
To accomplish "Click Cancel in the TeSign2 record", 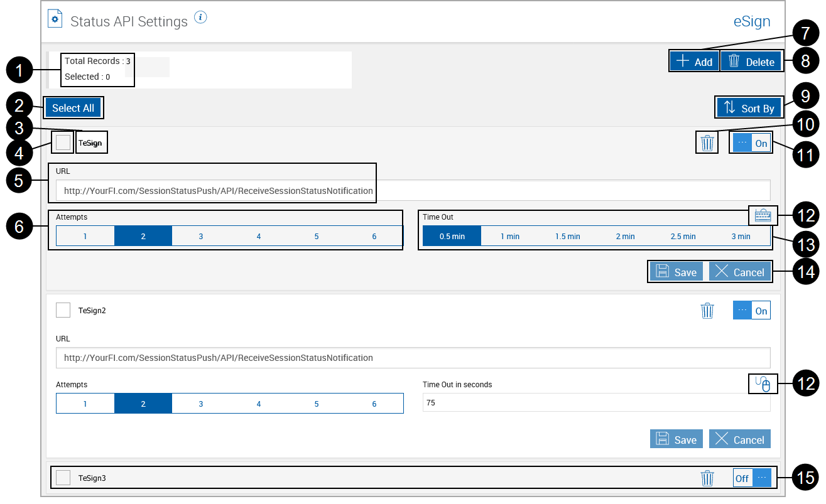I will (x=740, y=439).
